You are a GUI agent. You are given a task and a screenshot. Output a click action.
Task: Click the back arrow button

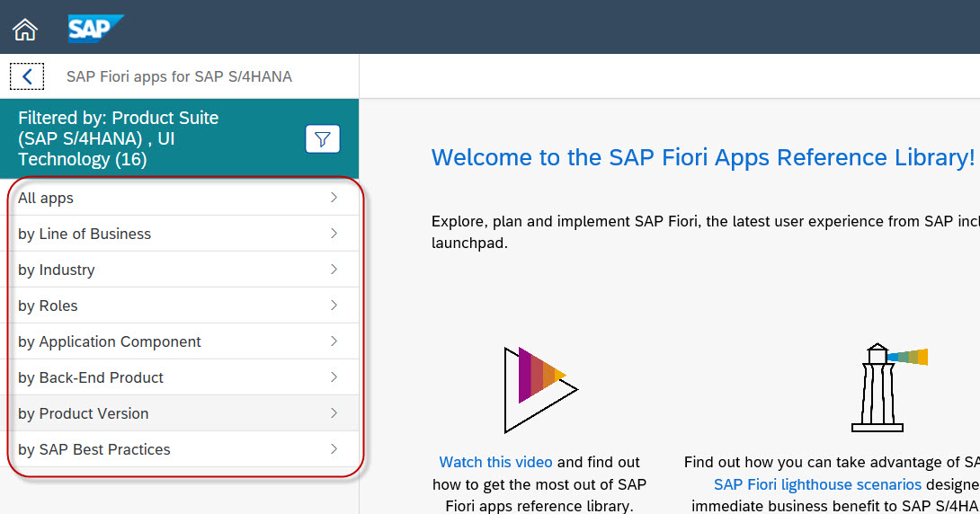point(27,76)
